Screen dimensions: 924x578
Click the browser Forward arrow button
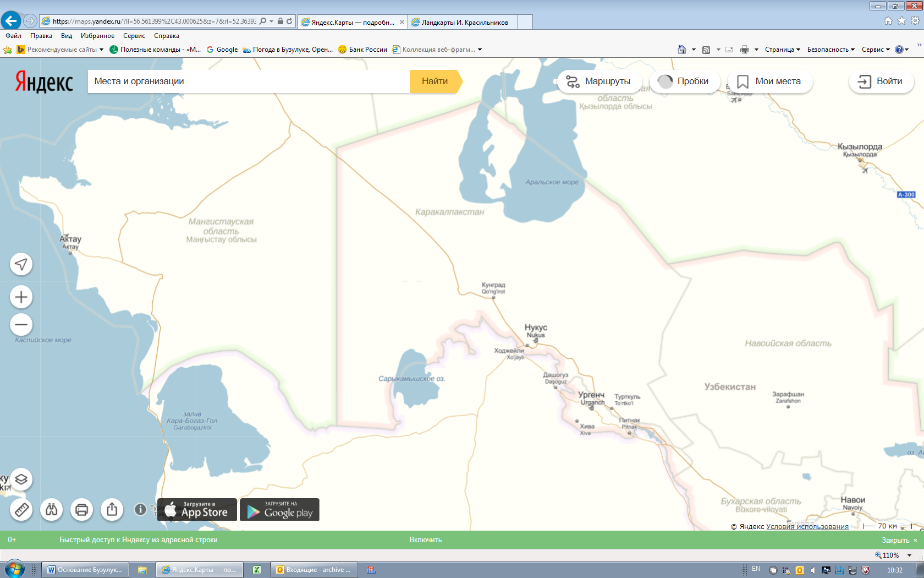30,21
